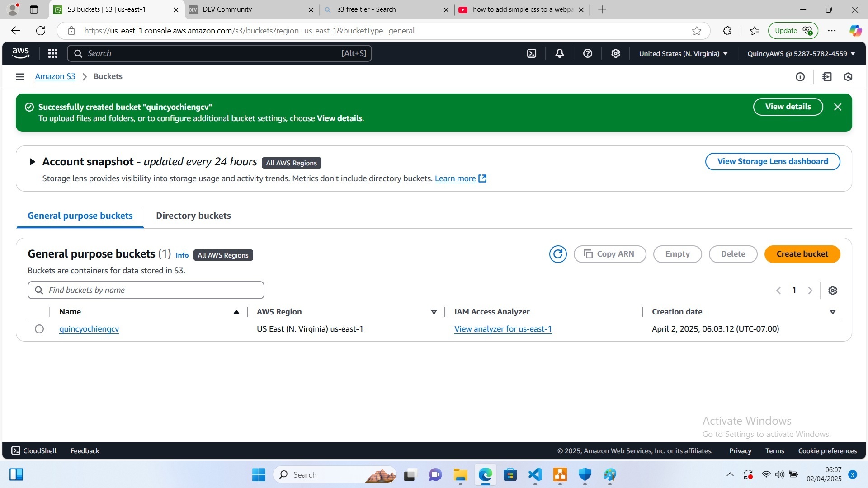Open the notifications bell

pyautogui.click(x=560, y=53)
